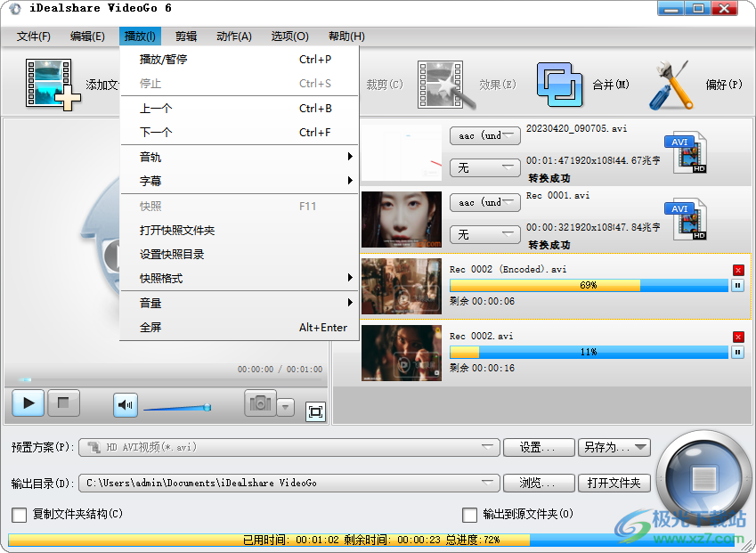Open the Effect tool icon
The height and width of the screenshot is (553, 756).
click(x=445, y=85)
